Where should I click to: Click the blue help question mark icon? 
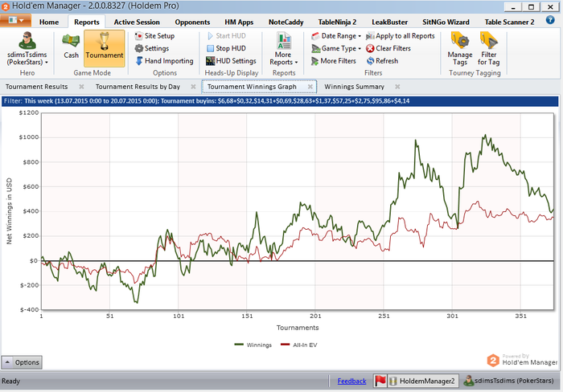[x=550, y=20]
